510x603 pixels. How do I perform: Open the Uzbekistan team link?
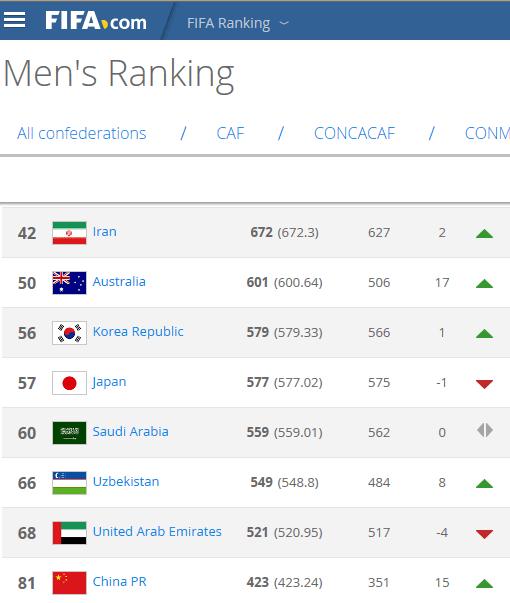pos(126,482)
